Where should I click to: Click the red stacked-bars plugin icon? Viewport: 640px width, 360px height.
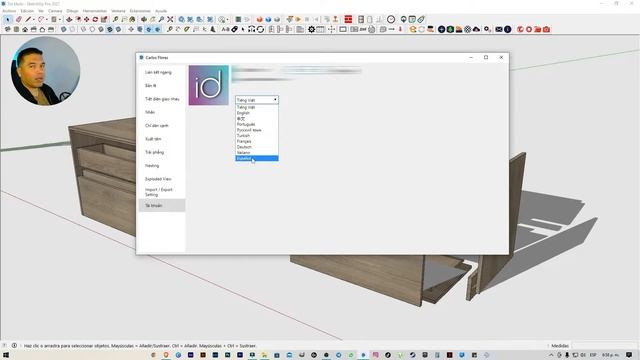tap(348, 19)
